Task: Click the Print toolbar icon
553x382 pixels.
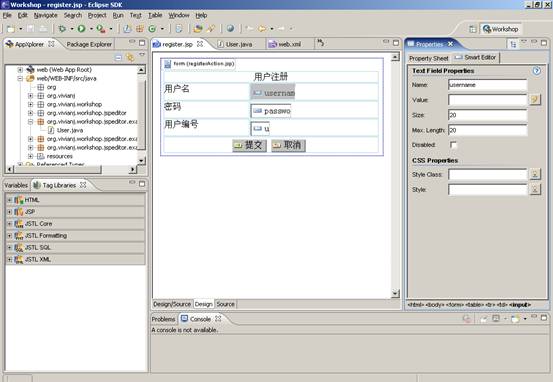Action: (x=43, y=29)
